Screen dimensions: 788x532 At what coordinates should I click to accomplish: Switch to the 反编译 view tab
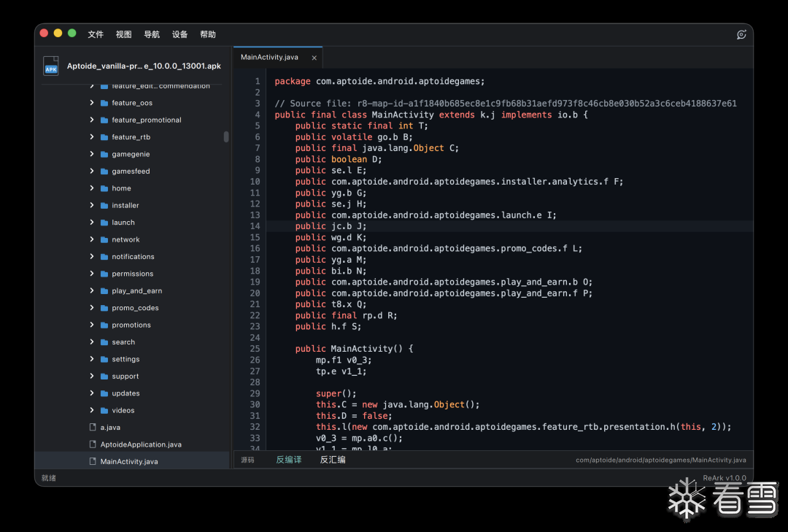(x=289, y=460)
